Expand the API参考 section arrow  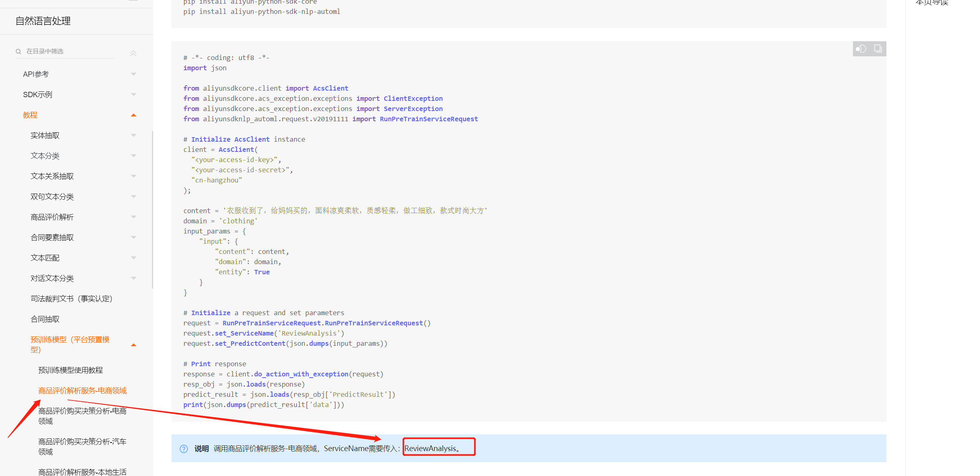(x=133, y=74)
